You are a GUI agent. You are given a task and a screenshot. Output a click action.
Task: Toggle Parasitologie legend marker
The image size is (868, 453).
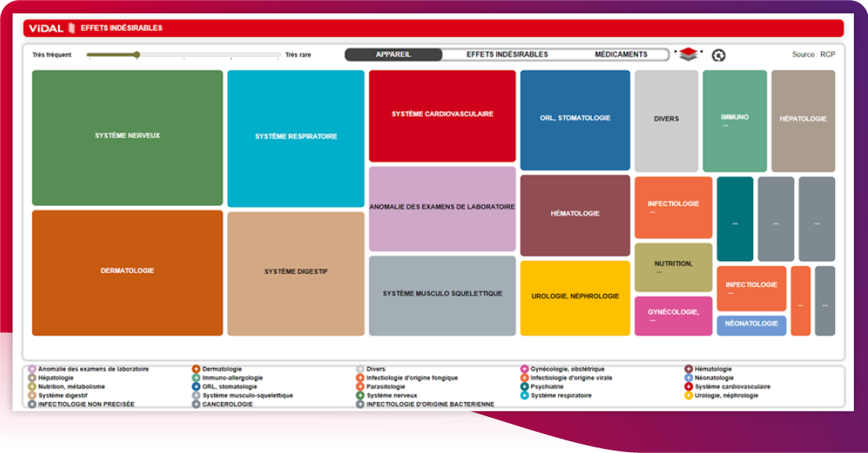(x=360, y=387)
